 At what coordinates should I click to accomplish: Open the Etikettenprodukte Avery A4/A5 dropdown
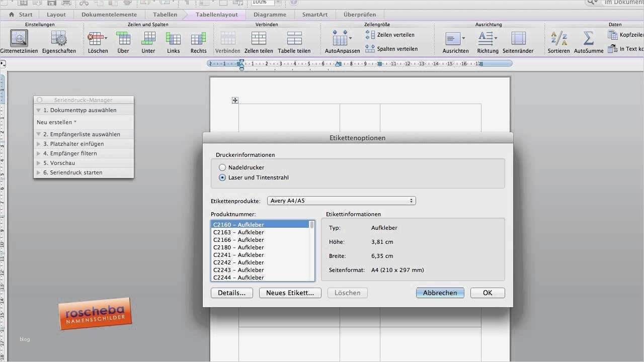click(x=342, y=201)
